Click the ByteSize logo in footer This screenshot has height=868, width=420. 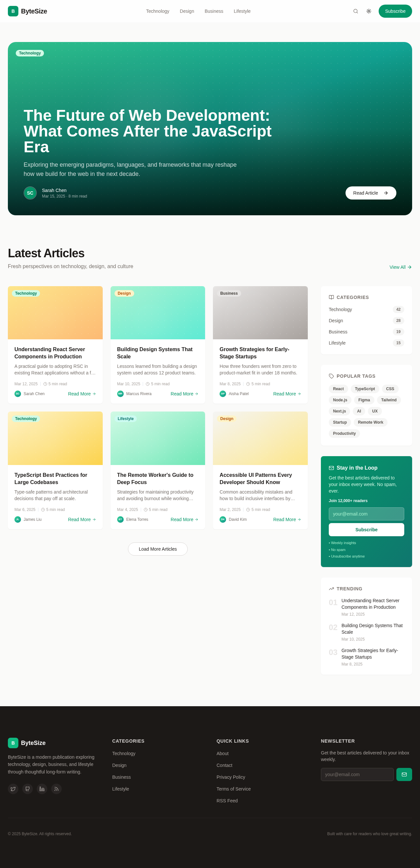[x=27, y=743]
